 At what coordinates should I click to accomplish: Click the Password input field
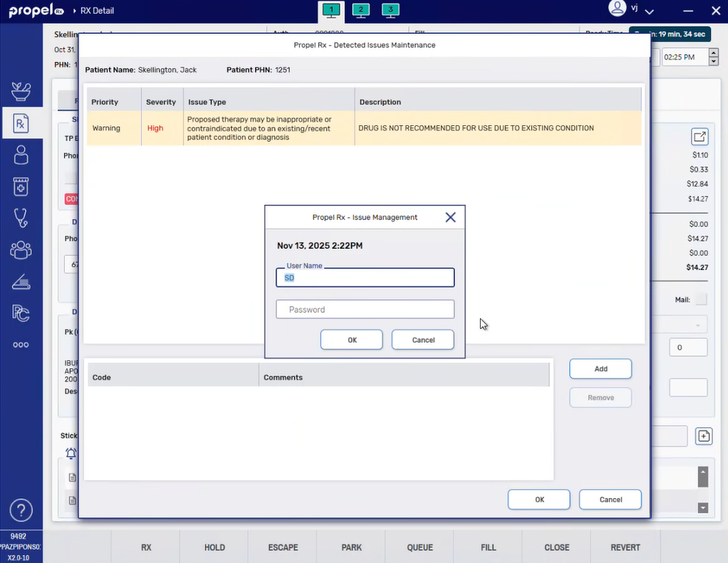365,309
